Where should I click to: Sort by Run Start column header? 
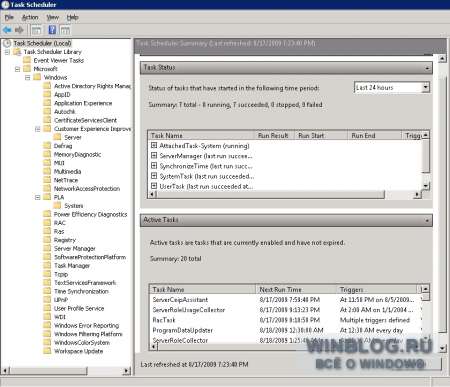(321, 135)
